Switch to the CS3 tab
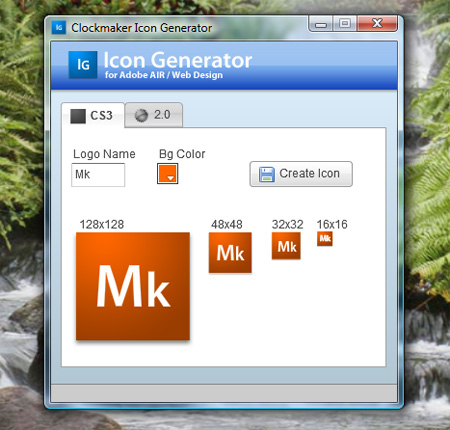This screenshot has height=430, width=450. tap(93, 115)
